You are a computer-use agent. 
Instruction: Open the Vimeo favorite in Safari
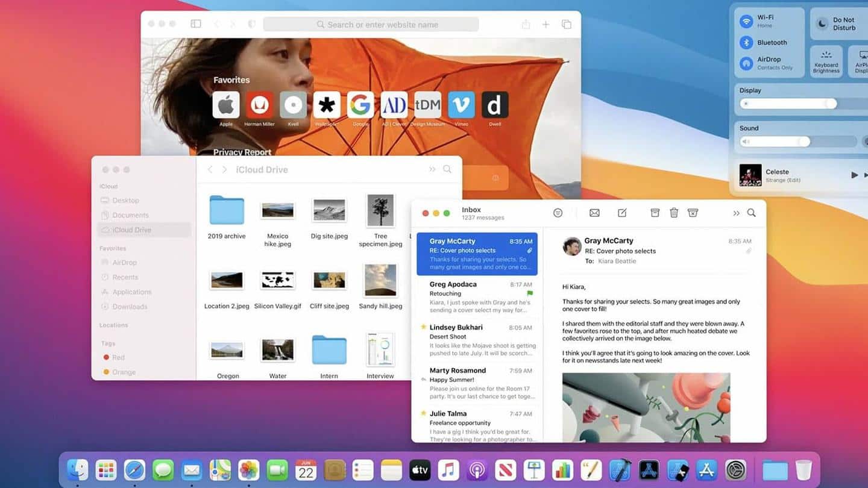pos(461,105)
